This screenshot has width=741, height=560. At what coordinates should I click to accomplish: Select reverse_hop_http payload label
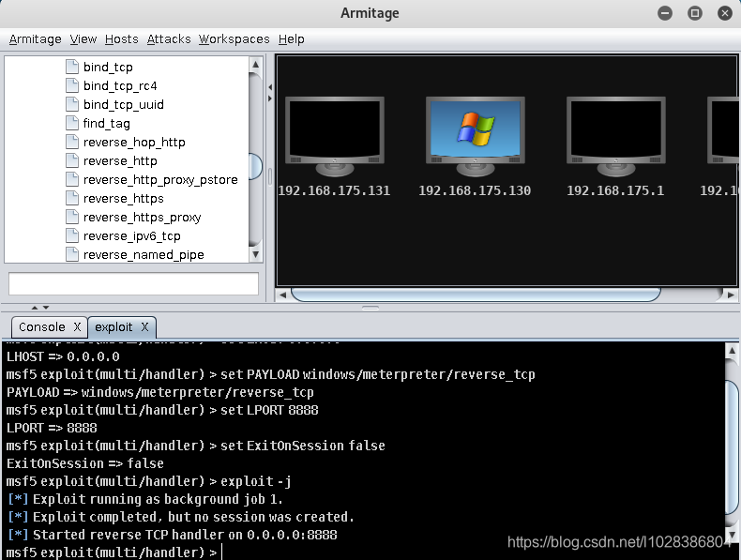[x=134, y=143]
